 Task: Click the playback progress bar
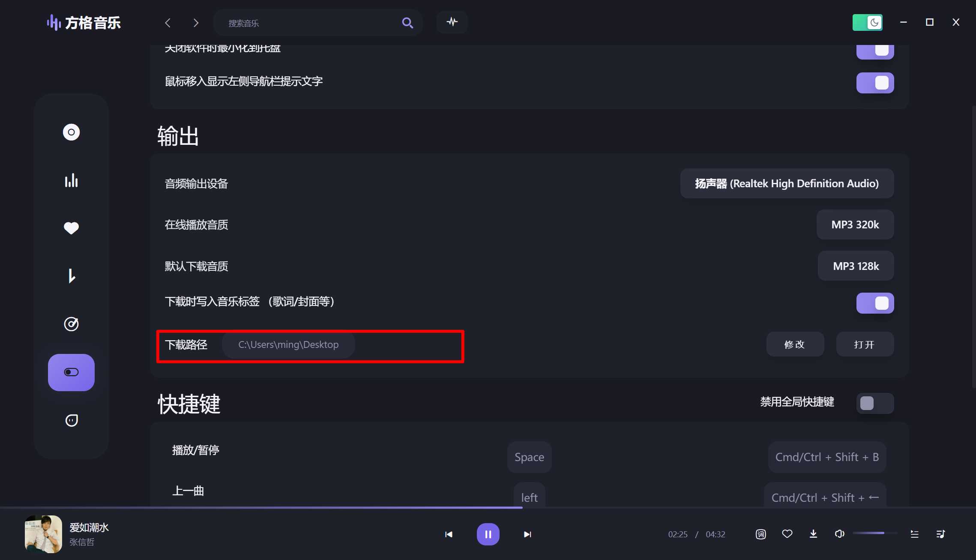coord(488,507)
